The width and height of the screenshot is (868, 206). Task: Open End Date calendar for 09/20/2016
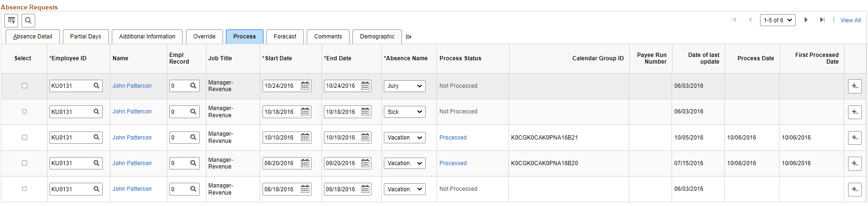click(x=365, y=163)
